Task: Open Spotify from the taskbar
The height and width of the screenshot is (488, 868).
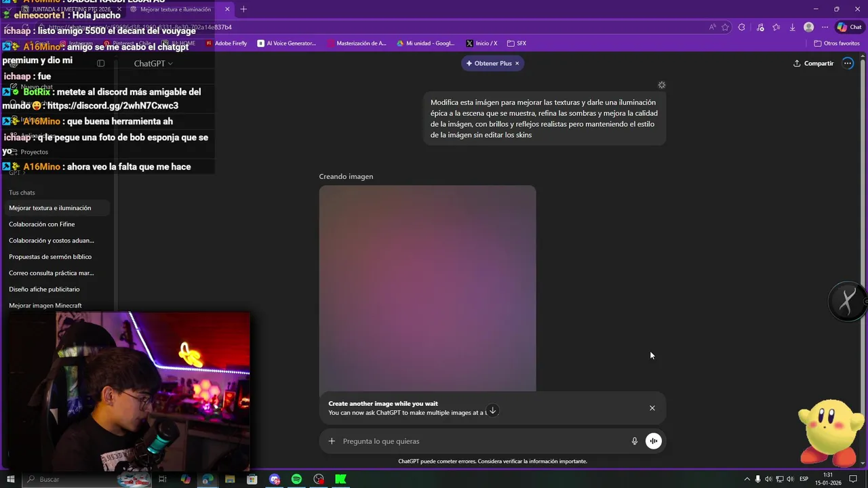Action: click(x=296, y=479)
